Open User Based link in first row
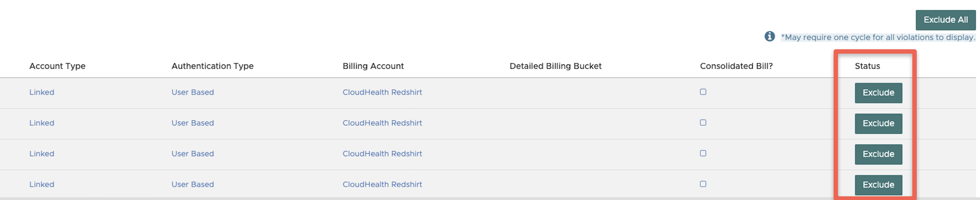Screen dimensions: 980x200 tap(192, 92)
